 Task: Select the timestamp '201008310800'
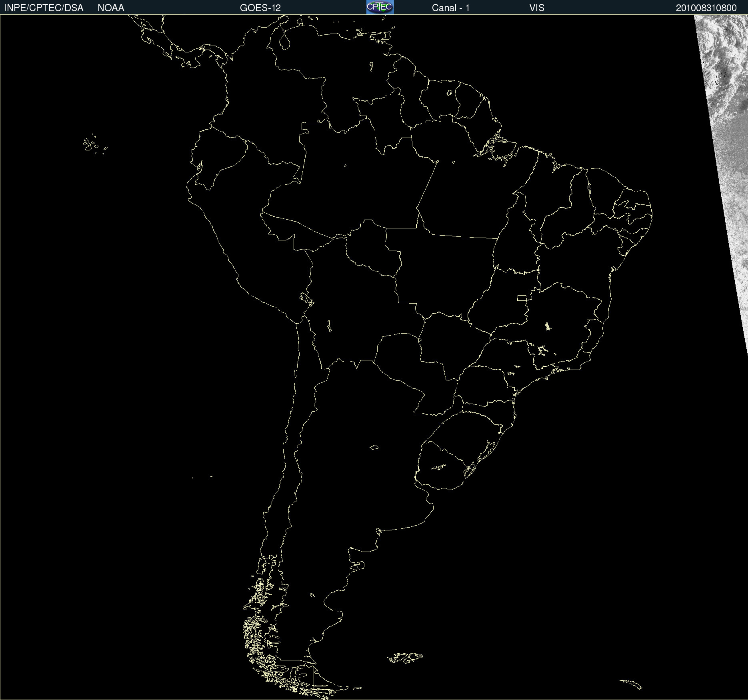(706, 8)
